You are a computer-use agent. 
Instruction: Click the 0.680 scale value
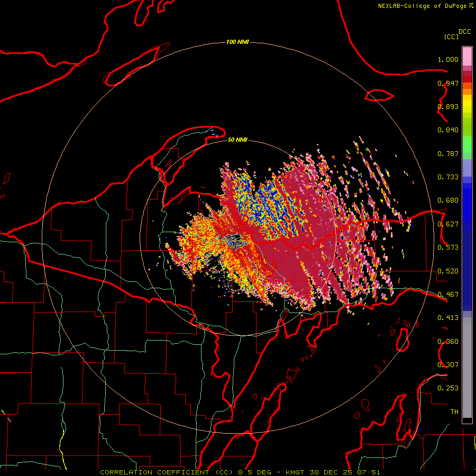[x=448, y=200]
